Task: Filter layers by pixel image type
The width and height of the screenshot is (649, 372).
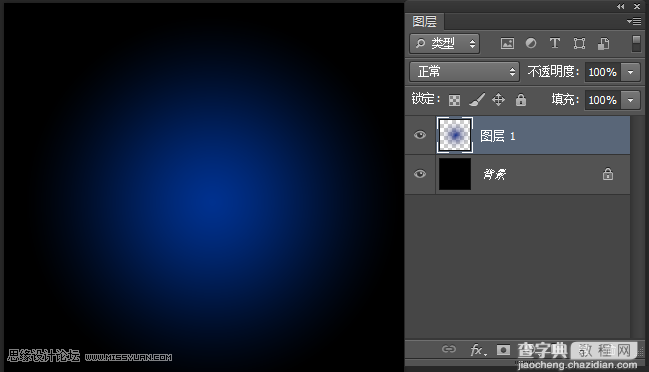Action: pos(507,43)
